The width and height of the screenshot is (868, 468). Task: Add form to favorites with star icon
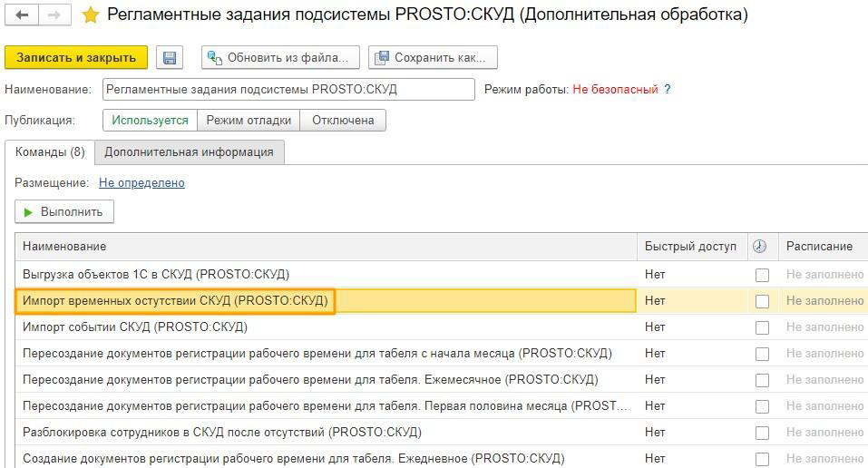tap(90, 15)
